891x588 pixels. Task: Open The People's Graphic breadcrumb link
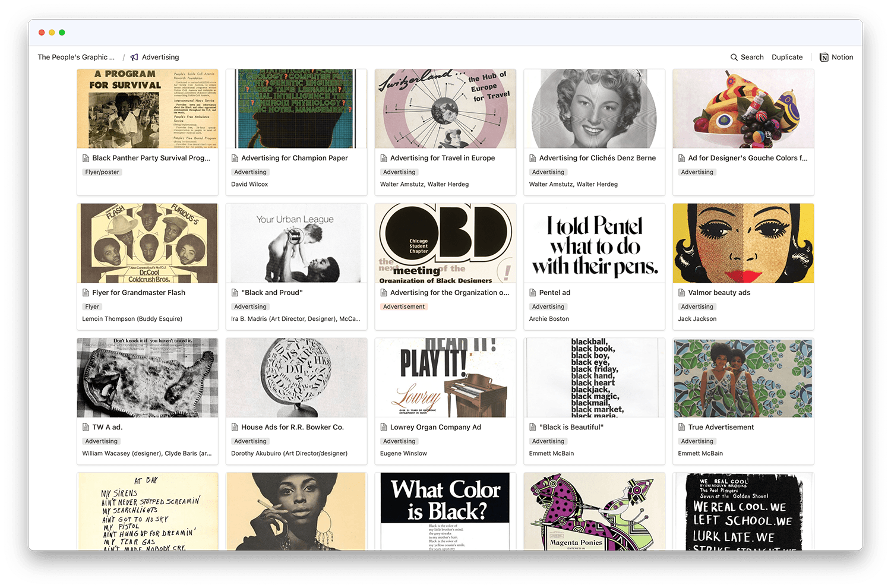[76, 57]
